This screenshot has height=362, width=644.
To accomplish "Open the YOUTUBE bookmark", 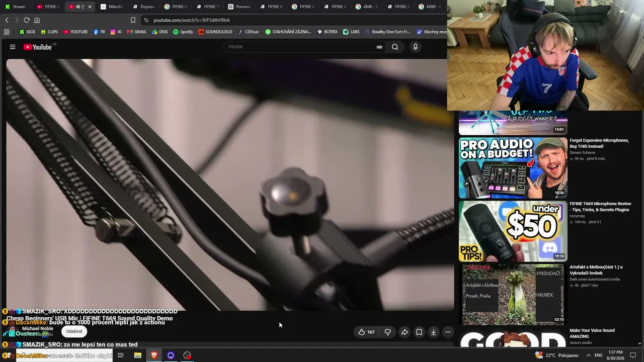I will tap(75, 32).
